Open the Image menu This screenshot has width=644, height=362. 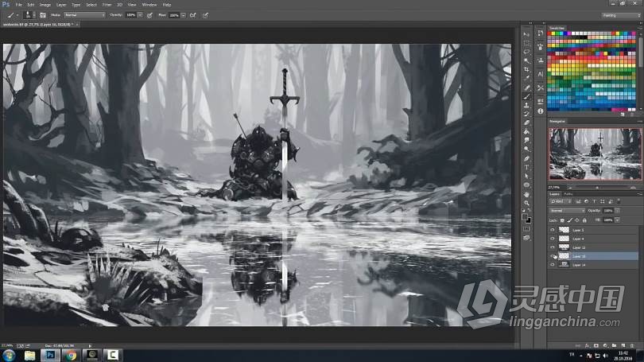coord(45,5)
